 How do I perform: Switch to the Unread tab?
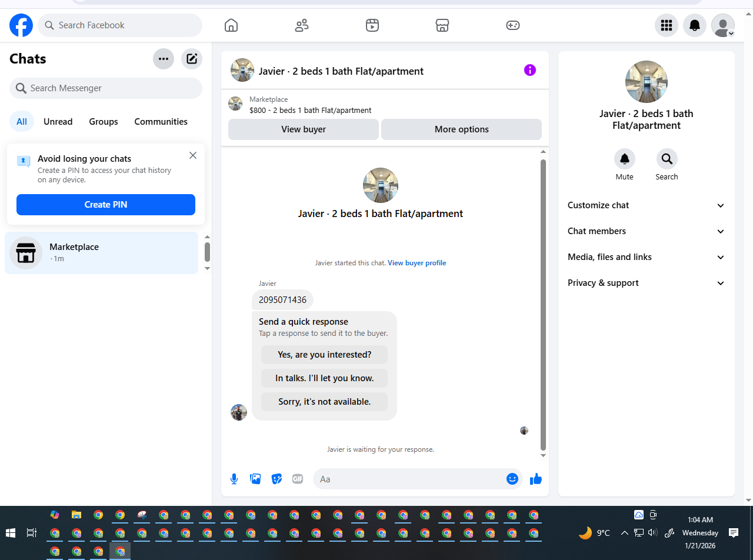pyautogui.click(x=58, y=122)
